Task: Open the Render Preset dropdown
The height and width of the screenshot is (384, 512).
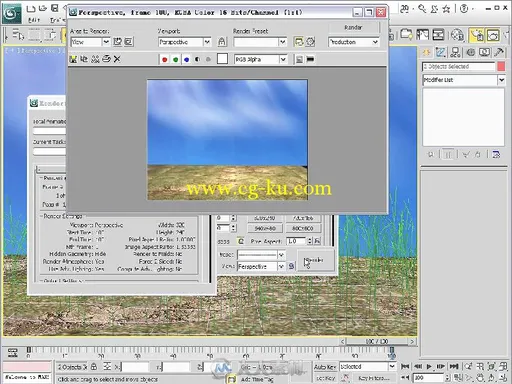Action: (x=283, y=42)
